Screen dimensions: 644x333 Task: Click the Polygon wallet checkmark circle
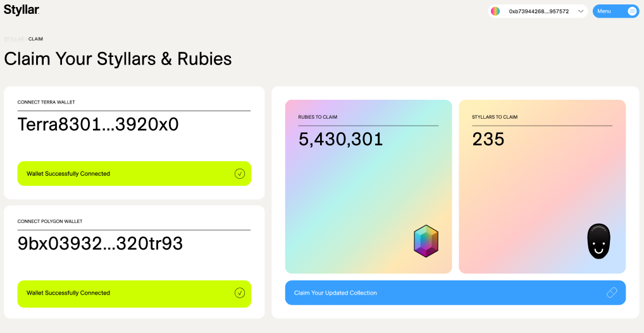click(240, 293)
